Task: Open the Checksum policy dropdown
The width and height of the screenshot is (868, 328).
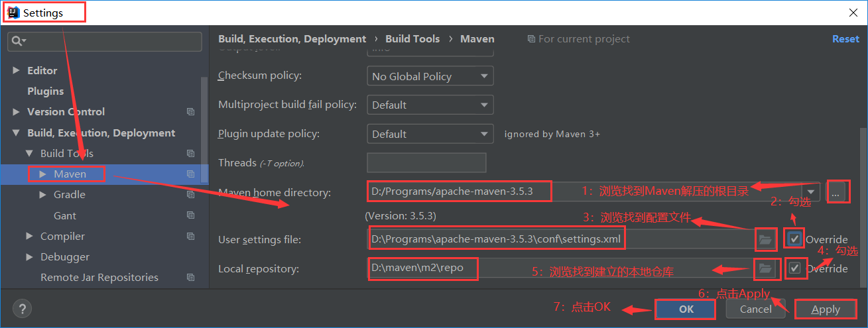Action: click(430, 76)
